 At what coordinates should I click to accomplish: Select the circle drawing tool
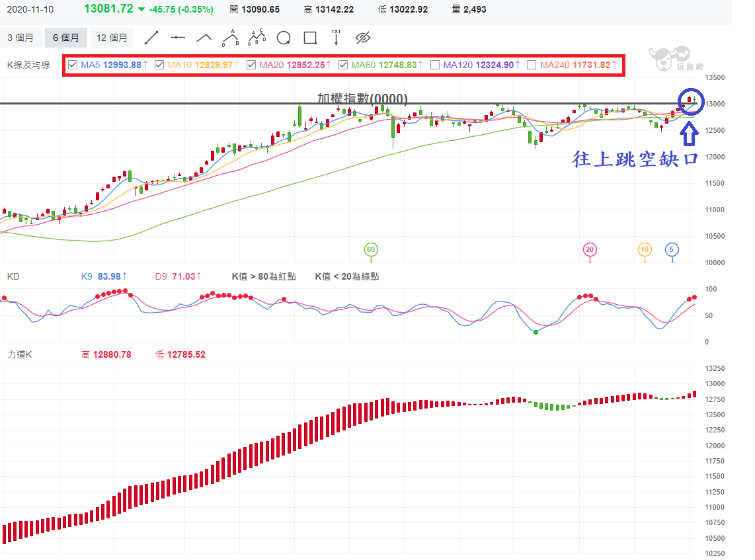click(284, 38)
